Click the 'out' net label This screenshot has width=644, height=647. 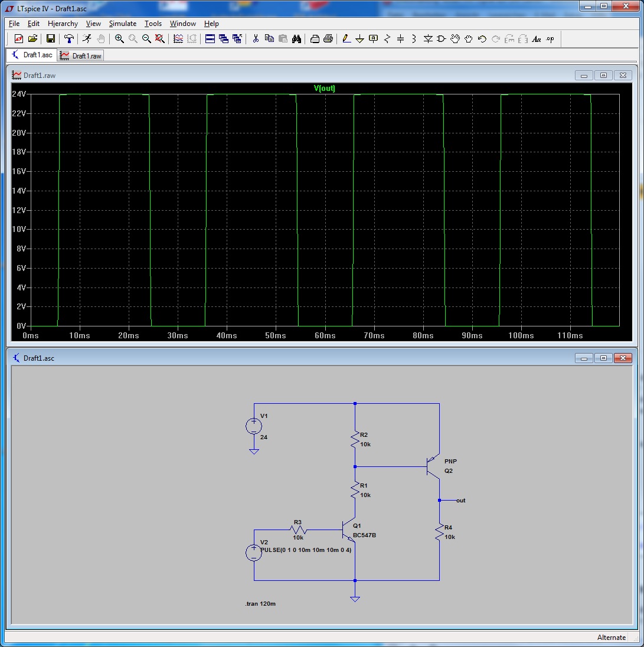pyautogui.click(x=460, y=501)
